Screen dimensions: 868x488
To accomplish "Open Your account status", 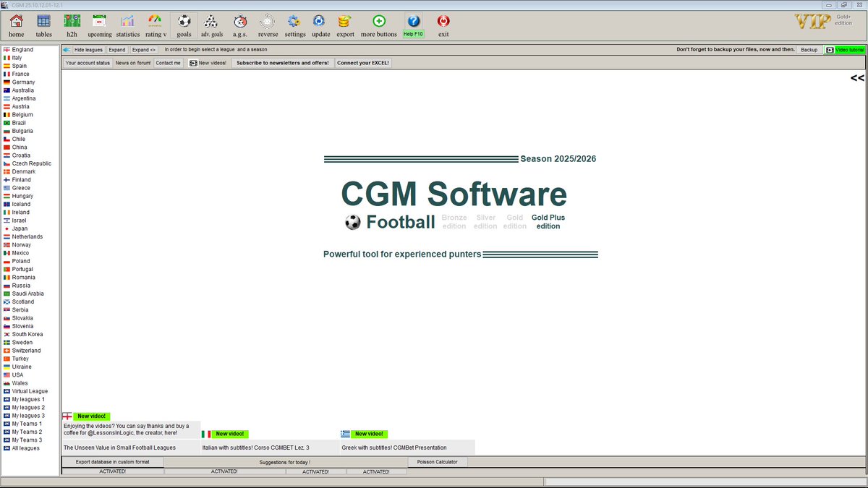I will click(88, 63).
